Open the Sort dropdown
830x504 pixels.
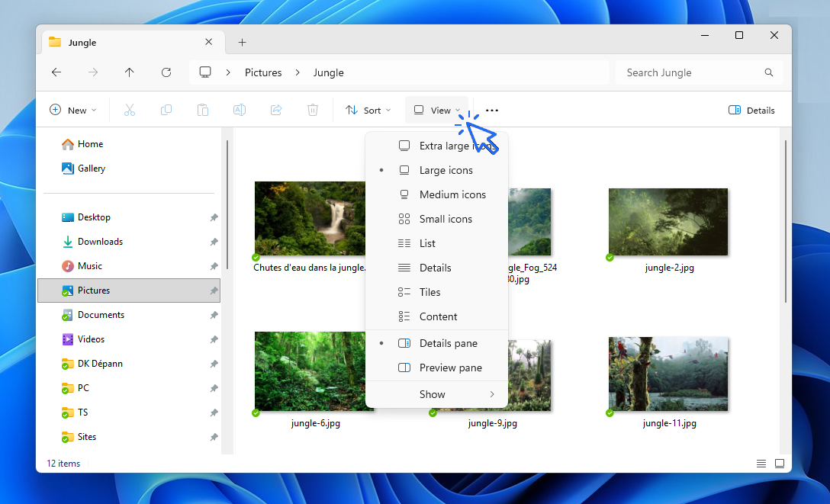click(368, 111)
